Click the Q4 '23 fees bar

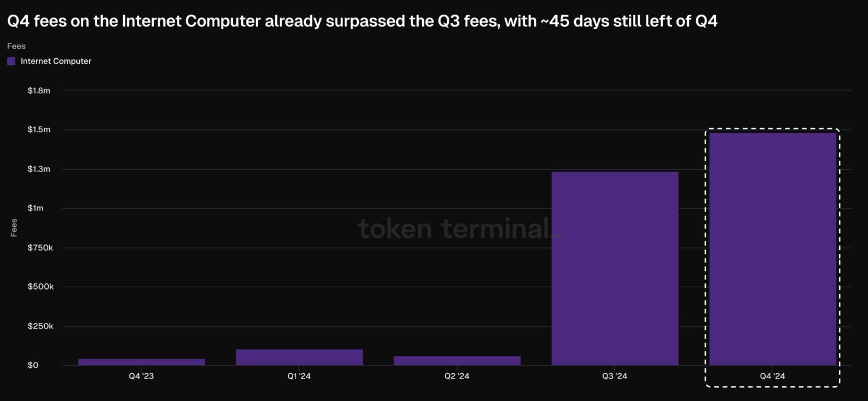coord(141,362)
